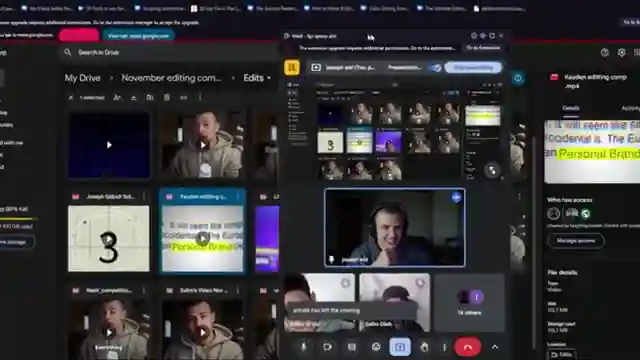Select the Sahra's Video Nov file
640x360 pixels.
tap(202, 322)
